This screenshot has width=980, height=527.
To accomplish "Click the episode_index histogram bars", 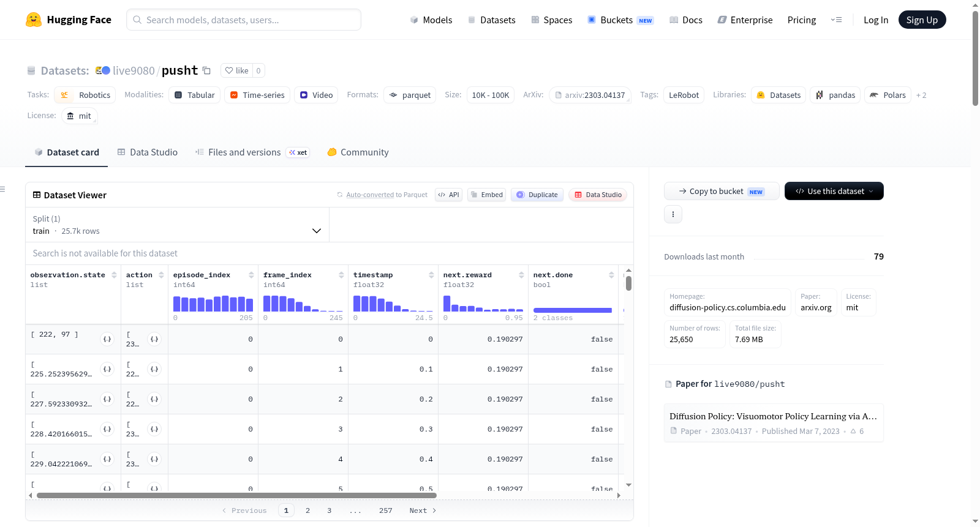I will pyautogui.click(x=213, y=304).
